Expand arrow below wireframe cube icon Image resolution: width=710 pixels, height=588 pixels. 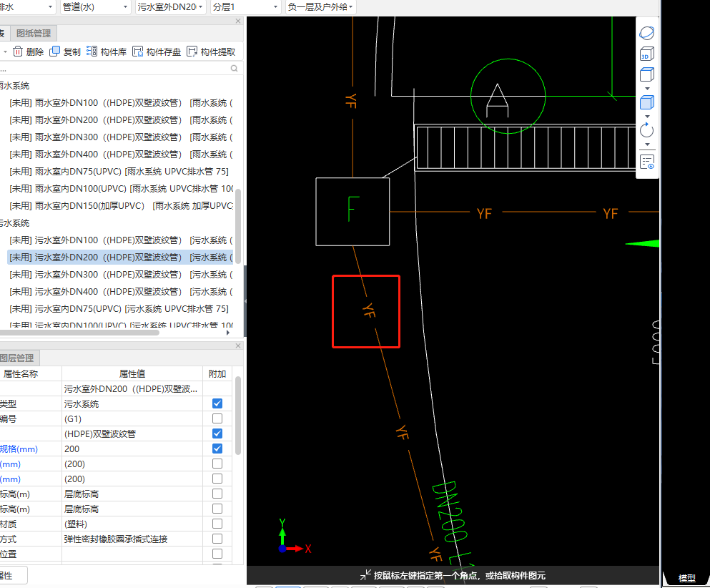(647, 88)
